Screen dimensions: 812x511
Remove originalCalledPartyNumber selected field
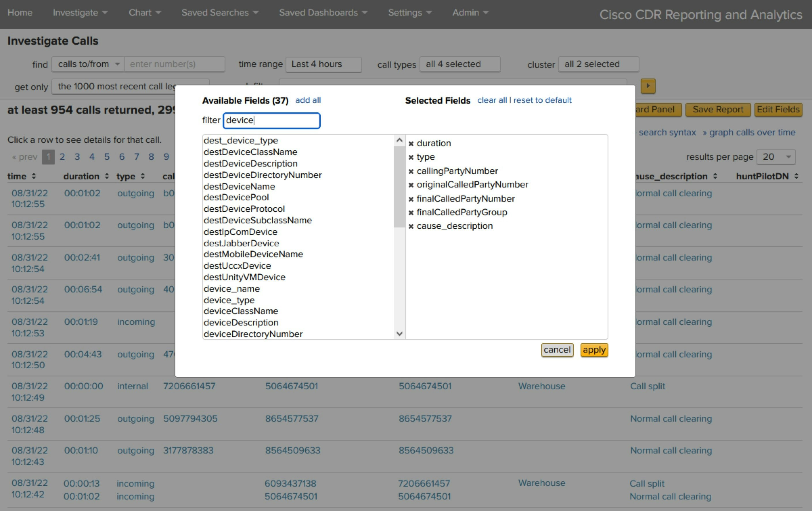tap(411, 185)
